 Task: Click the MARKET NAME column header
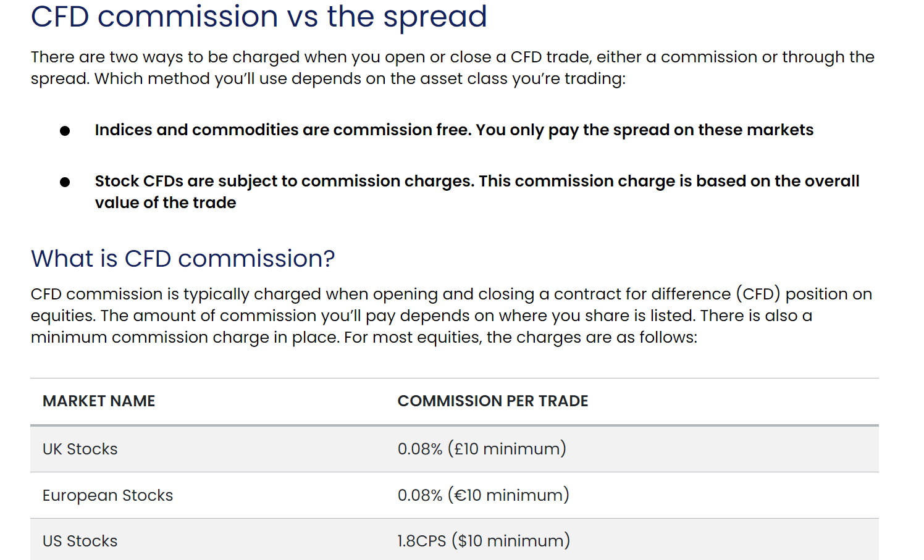point(99,401)
